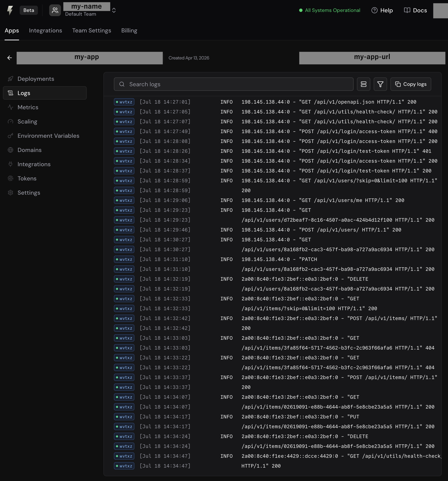Click the wvtxz badge at 14:29:06
The width and height of the screenshot is (448, 481).
point(124,200)
